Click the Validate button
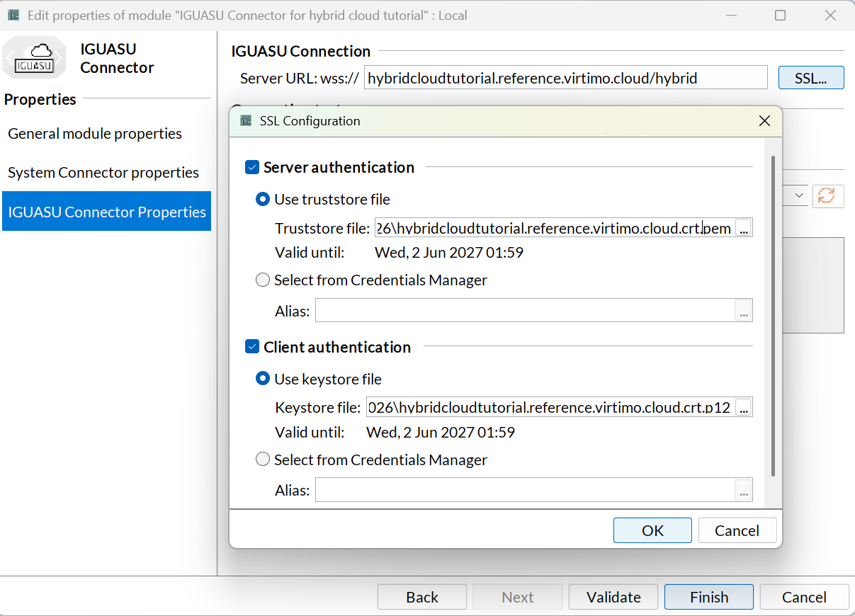 point(613,597)
